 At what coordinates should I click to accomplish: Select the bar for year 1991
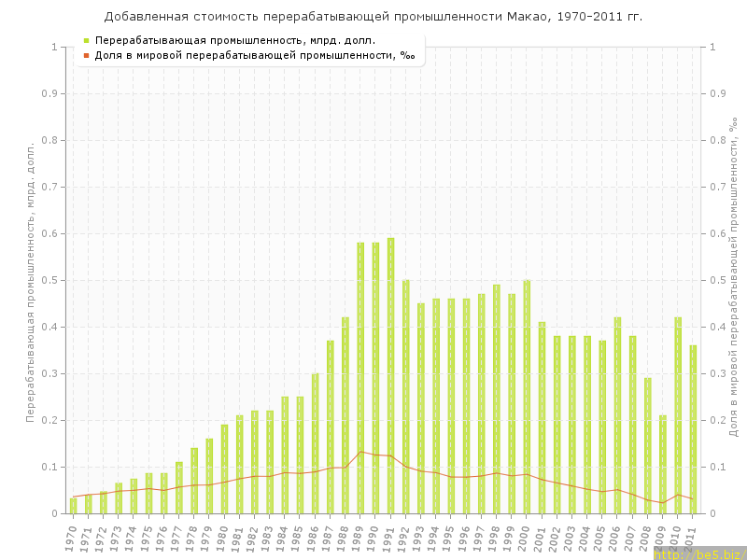click(390, 375)
